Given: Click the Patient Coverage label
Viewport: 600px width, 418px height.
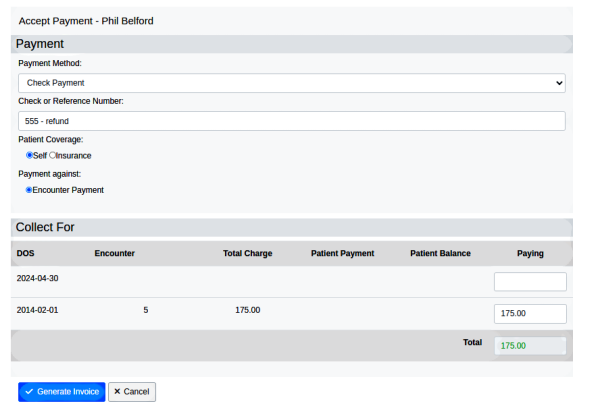Looking at the screenshot, I should coord(51,140).
